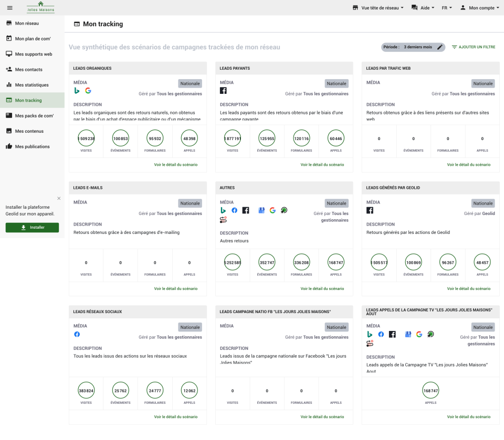Dismiss the Geolid install prompt with the X
The width and height of the screenshot is (504, 440).
click(59, 198)
